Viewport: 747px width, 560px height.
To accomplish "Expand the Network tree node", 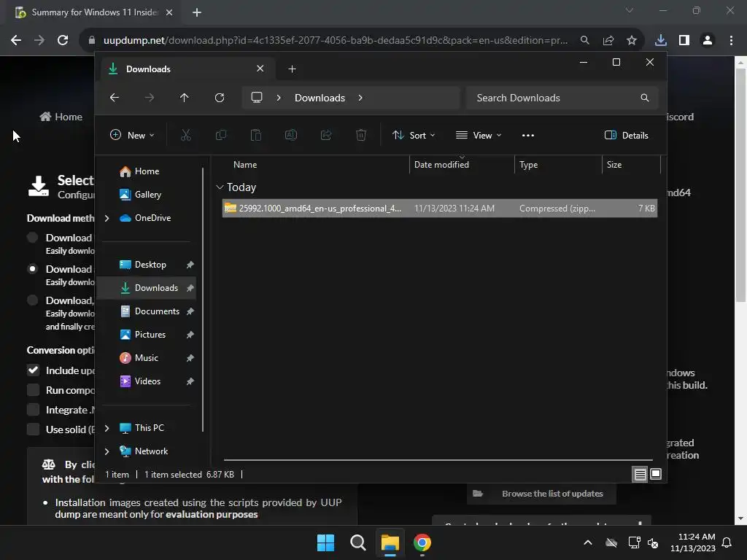I will [x=107, y=451].
